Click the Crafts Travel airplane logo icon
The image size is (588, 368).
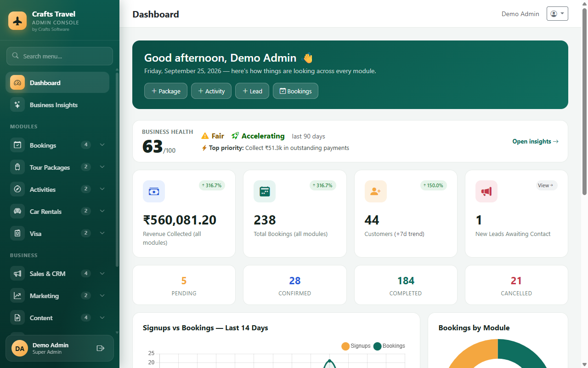(17, 21)
